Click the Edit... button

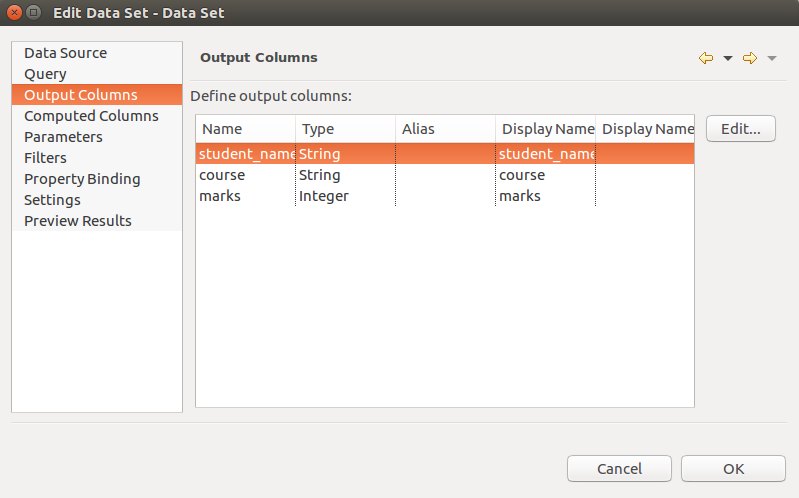[741, 129]
